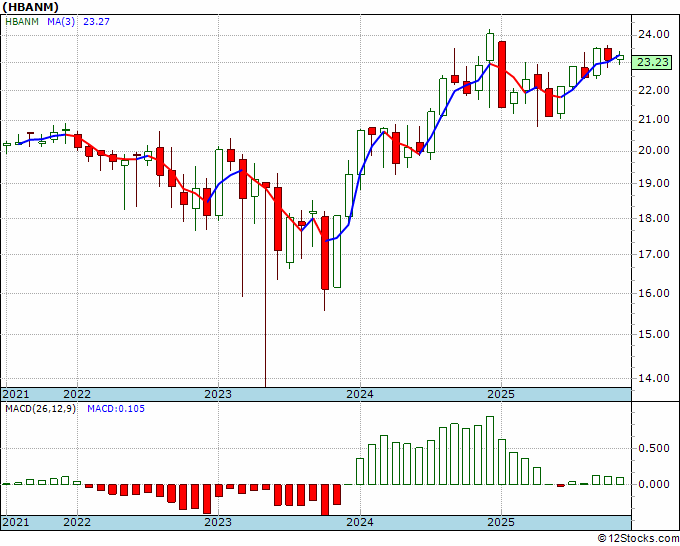The height and width of the screenshot is (546, 680).
Task: Click the tall red January 2025 candlestick body
Action: click(502, 74)
